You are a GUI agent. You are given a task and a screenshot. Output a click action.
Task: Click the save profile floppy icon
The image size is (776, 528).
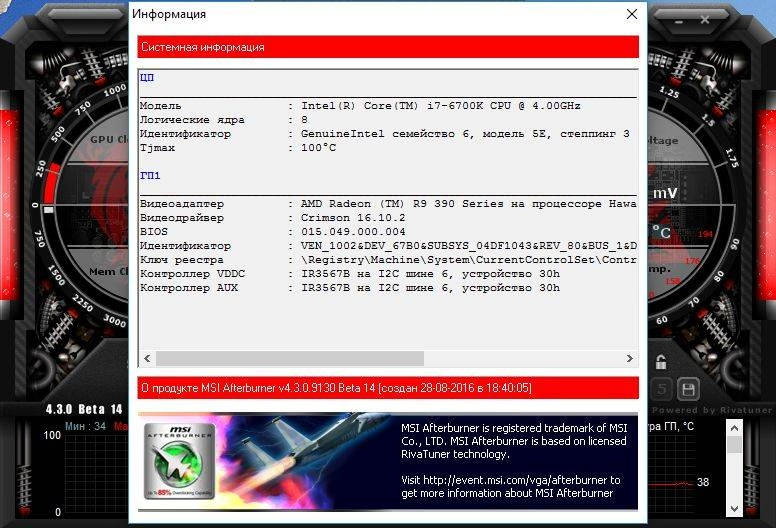click(x=688, y=389)
